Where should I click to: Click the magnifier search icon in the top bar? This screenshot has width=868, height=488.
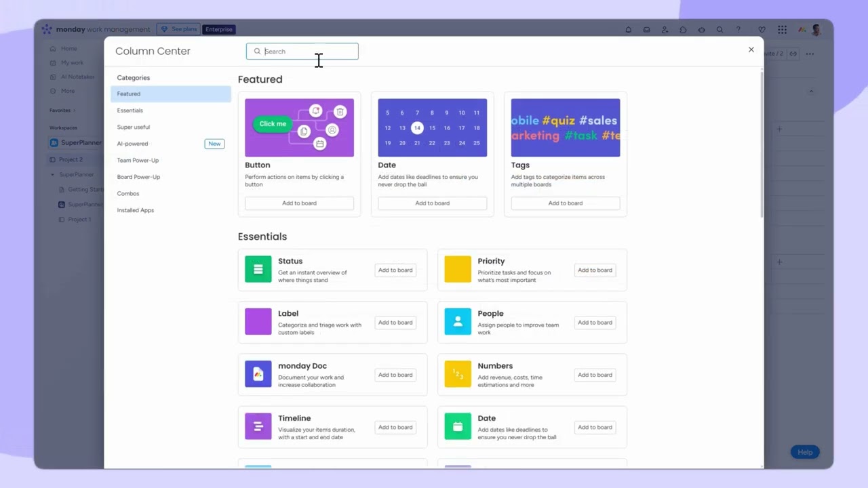(719, 30)
